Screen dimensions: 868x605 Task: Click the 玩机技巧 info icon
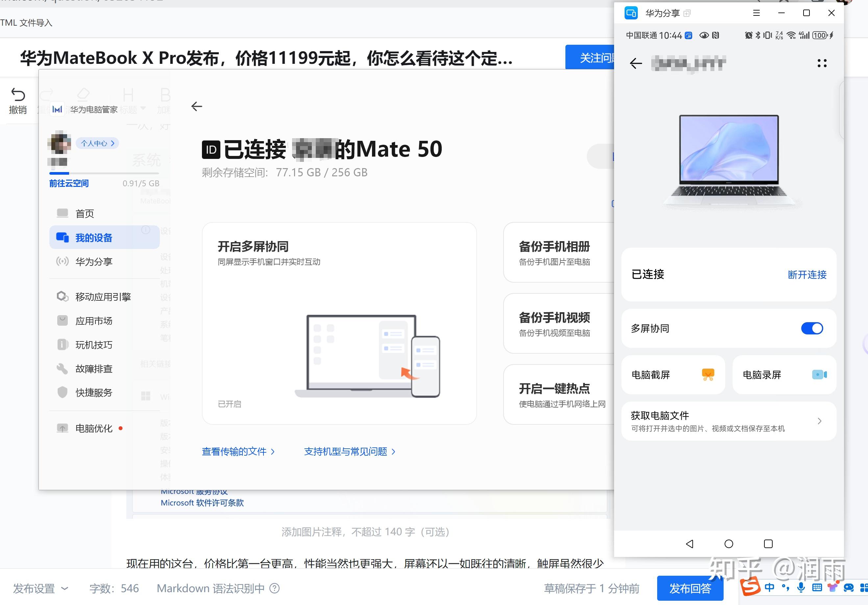(62, 344)
